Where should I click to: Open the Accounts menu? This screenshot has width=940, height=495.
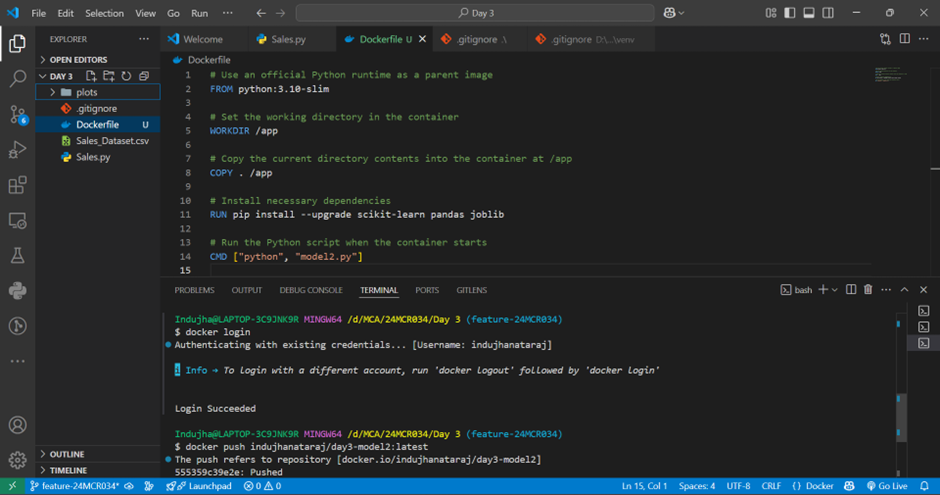tap(17, 425)
